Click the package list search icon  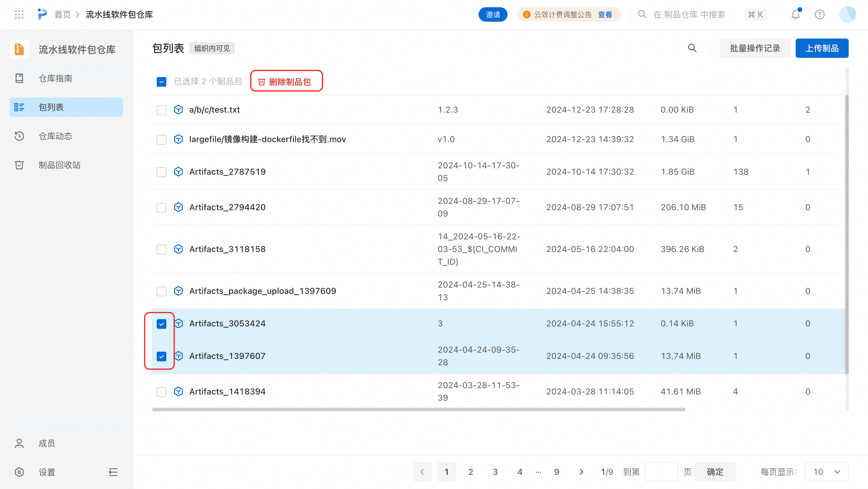[692, 48]
